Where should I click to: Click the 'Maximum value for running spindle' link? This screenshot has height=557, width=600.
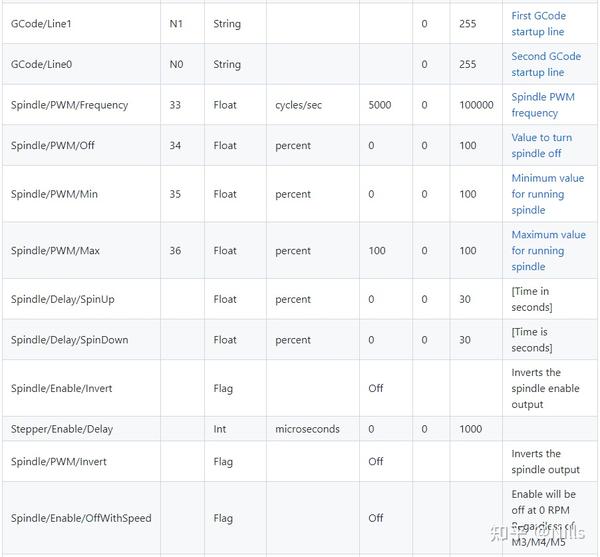[548, 251]
